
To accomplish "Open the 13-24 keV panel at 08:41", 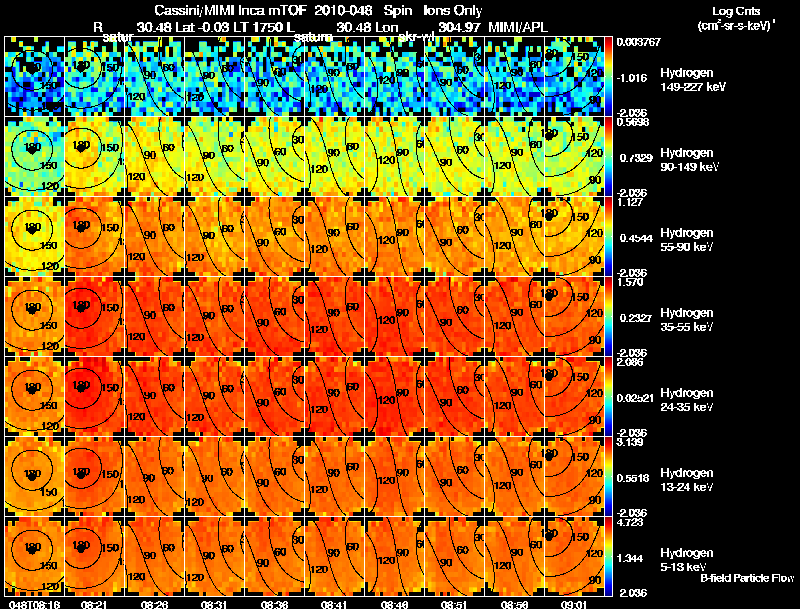I will [x=334, y=476].
